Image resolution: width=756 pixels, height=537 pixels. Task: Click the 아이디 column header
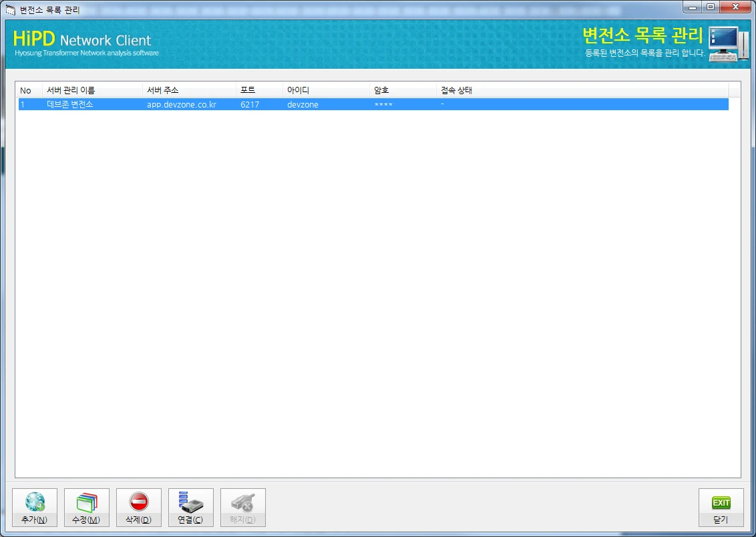[x=327, y=90]
